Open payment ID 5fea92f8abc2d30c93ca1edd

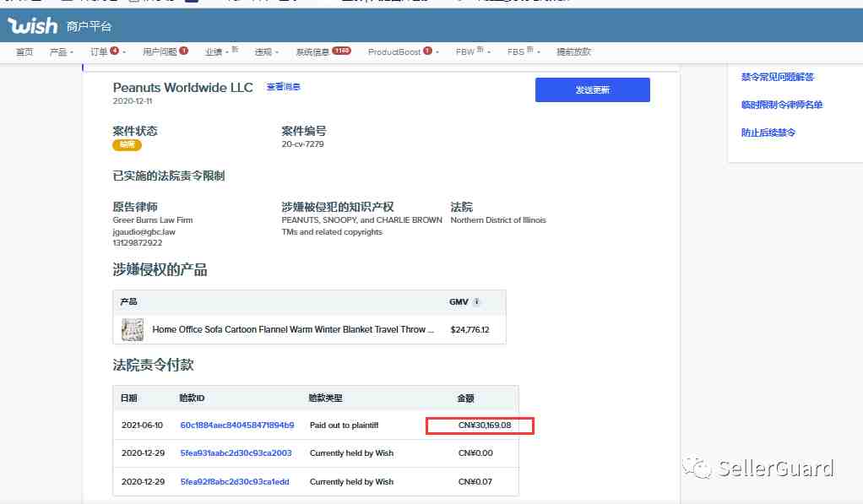coord(235,482)
